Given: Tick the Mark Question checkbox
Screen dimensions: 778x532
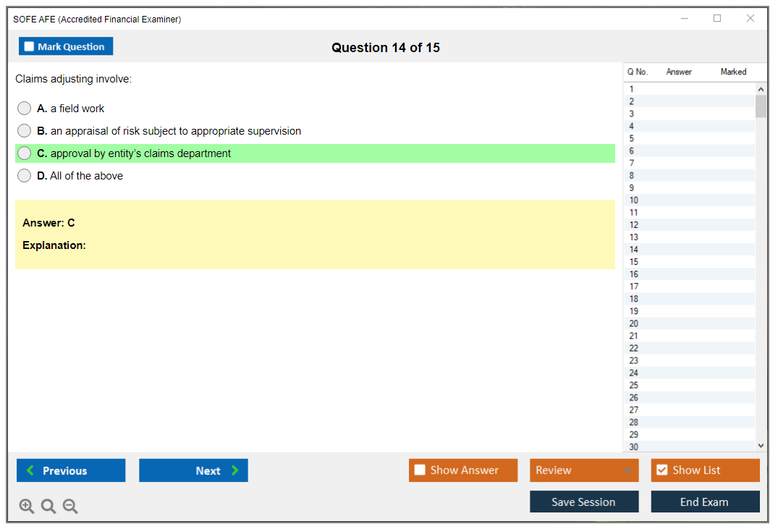Looking at the screenshot, I should point(30,46).
